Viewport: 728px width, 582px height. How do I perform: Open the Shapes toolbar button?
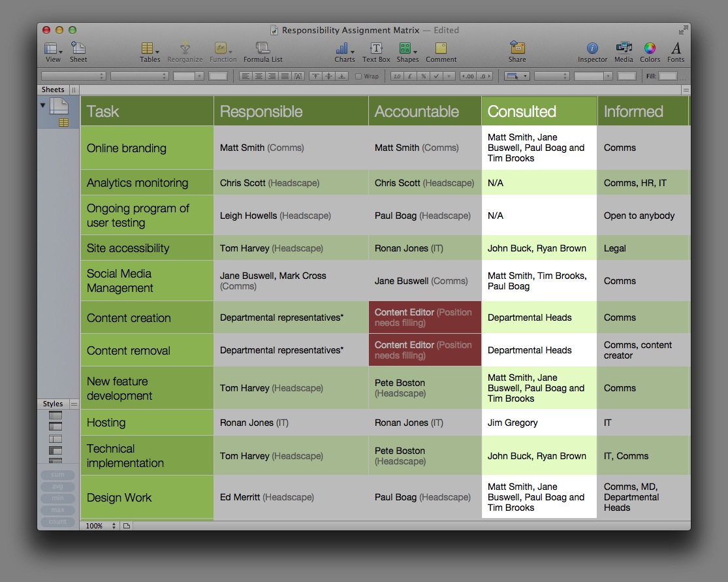tap(407, 52)
